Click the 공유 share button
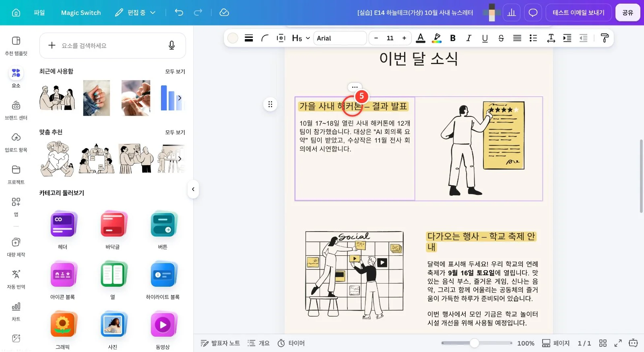The height and width of the screenshot is (352, 644). tap(627, 12)
